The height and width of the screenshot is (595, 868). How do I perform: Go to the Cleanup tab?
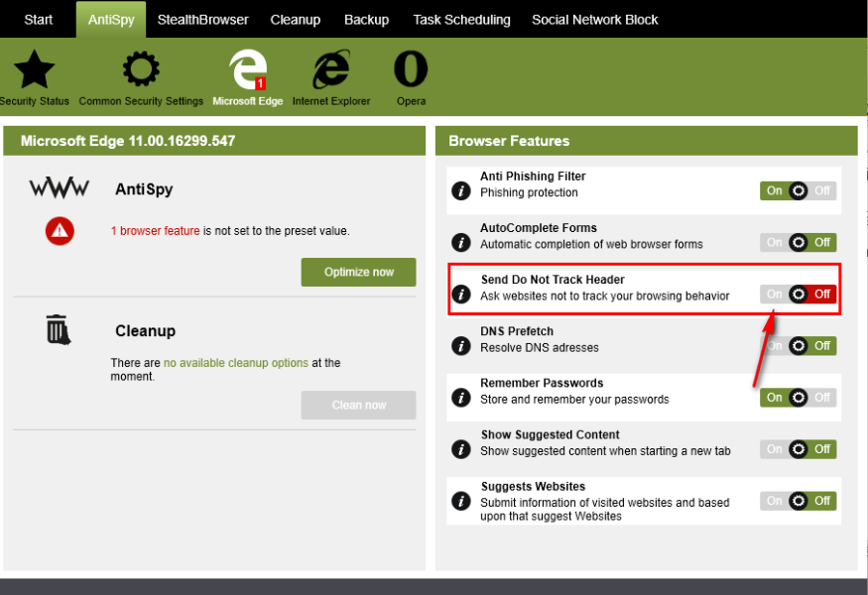[x=295, y=20]
